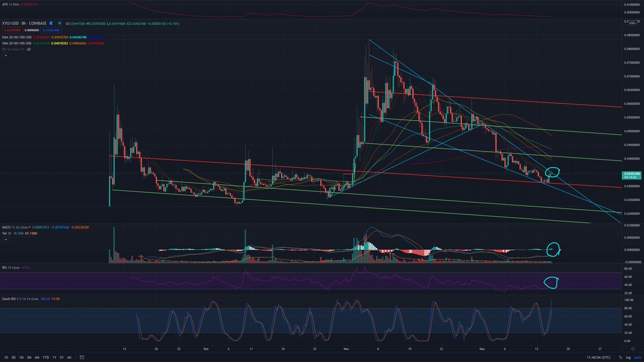Viewport: 644px width, 362px height.
Task: Toggle percent scale mode
Action: click(x=620, y=357)
